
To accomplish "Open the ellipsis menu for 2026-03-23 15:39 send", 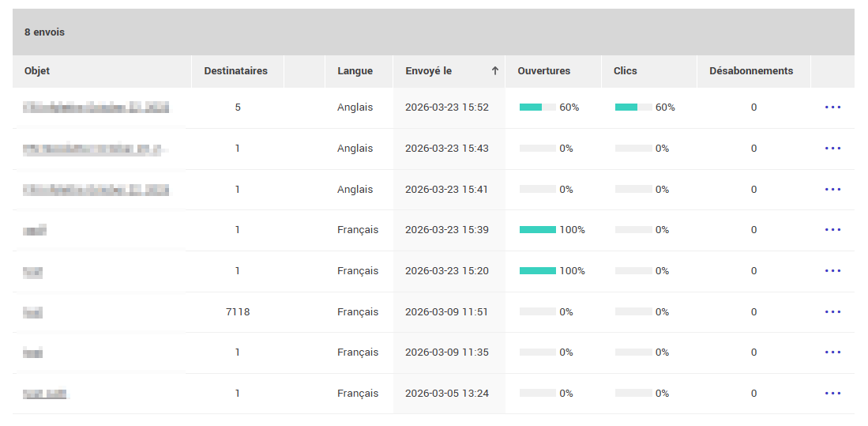I will coord(832,230).
